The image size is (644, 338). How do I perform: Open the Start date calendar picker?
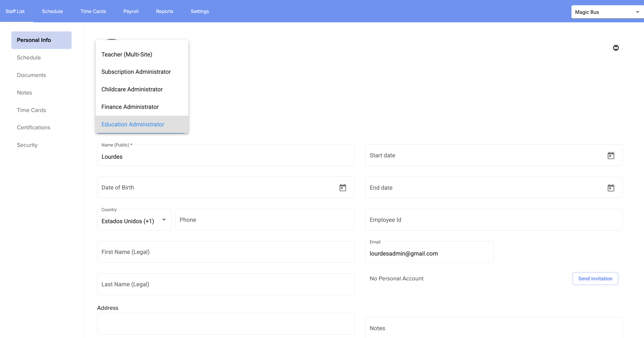pos(611,156)
